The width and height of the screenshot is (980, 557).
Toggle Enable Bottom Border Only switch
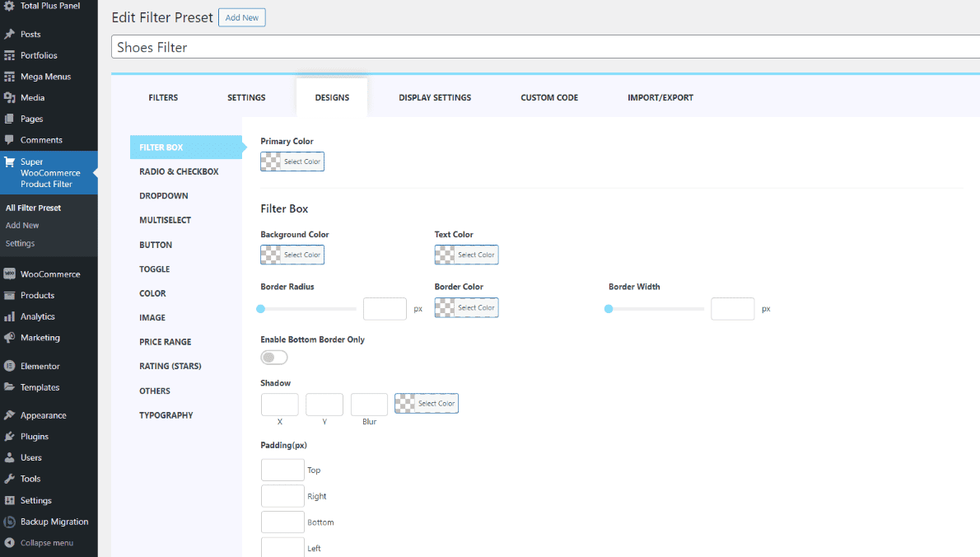[x=273, y=358]
